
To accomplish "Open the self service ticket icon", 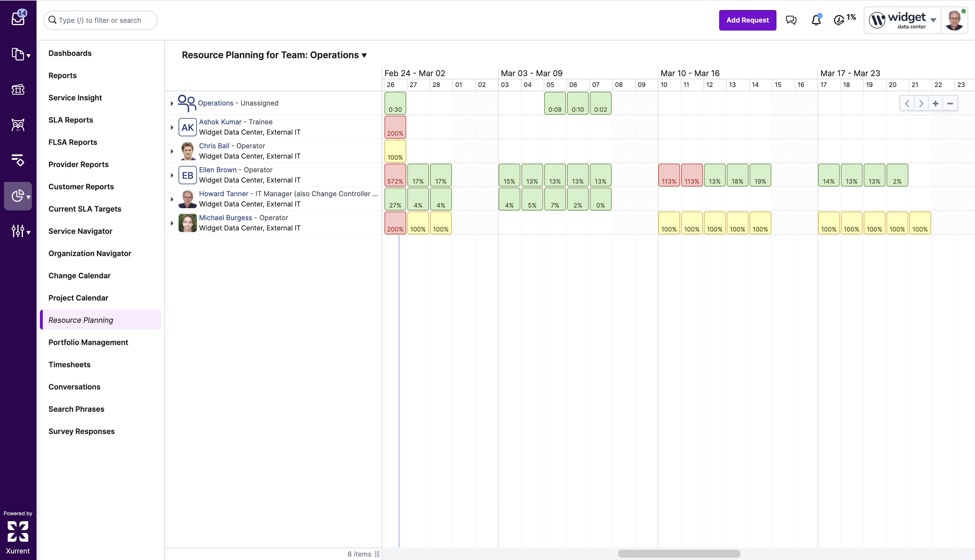I will [x=18, y=90].
